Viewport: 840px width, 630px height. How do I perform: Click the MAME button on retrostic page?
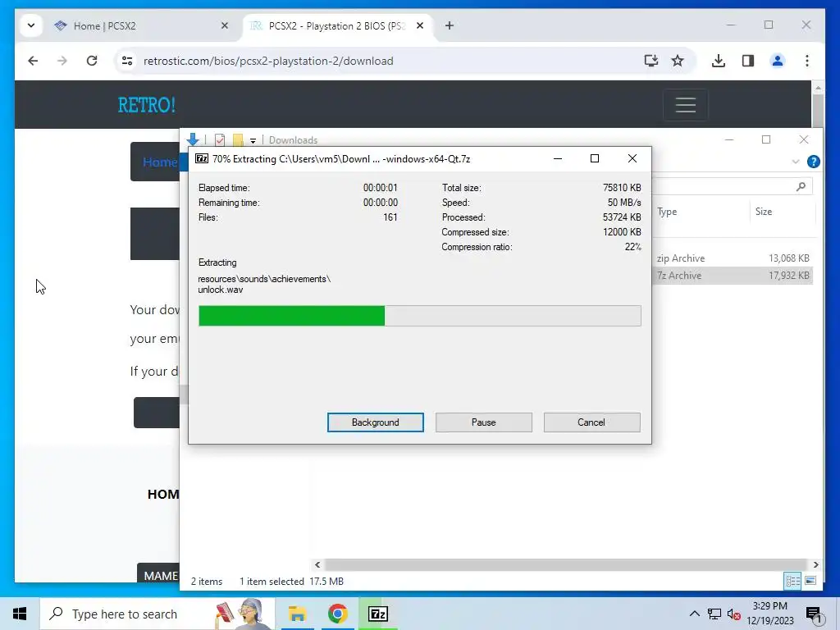click(158, 574)
